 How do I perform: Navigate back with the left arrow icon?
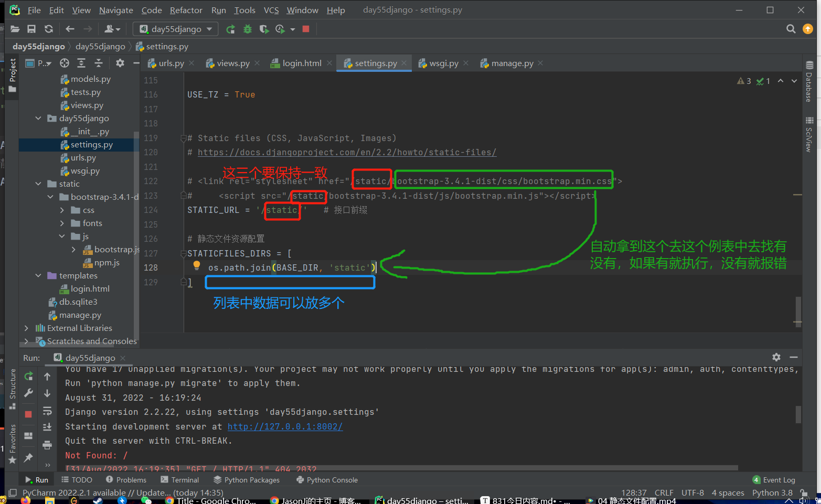[x=70, y=29]
